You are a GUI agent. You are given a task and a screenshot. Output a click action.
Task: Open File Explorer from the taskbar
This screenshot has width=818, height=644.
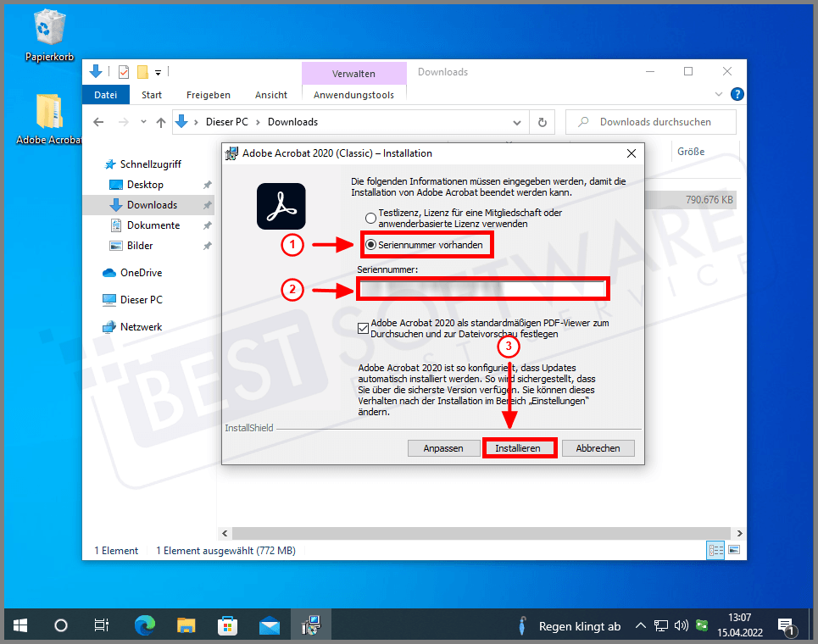(186, 626)
